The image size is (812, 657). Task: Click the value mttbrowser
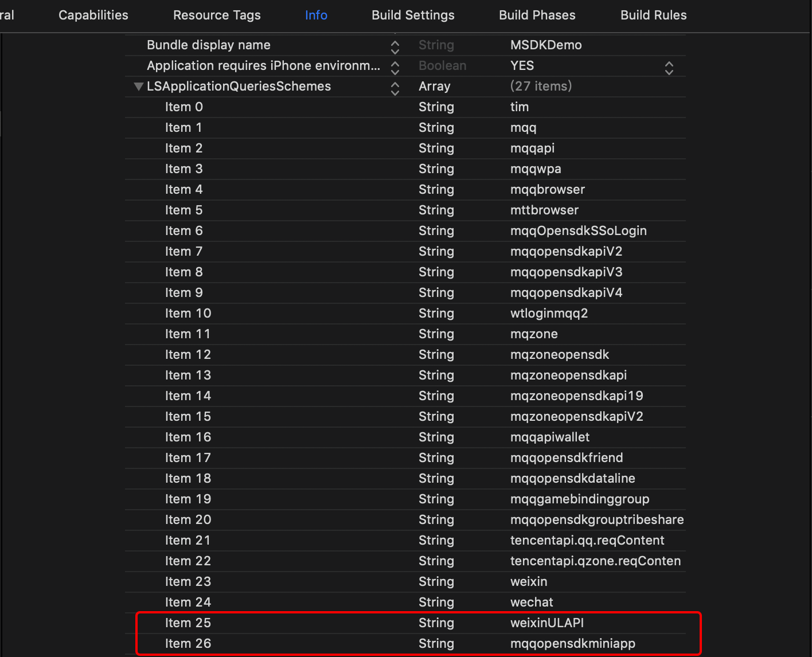point(544,210)
